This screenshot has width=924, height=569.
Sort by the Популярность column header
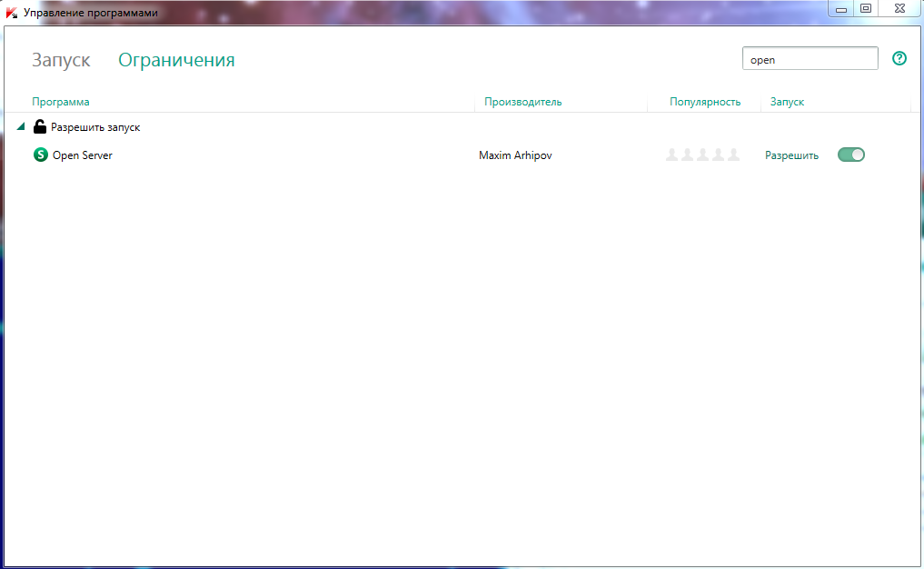pyautogui.click(x=704, y=102)
